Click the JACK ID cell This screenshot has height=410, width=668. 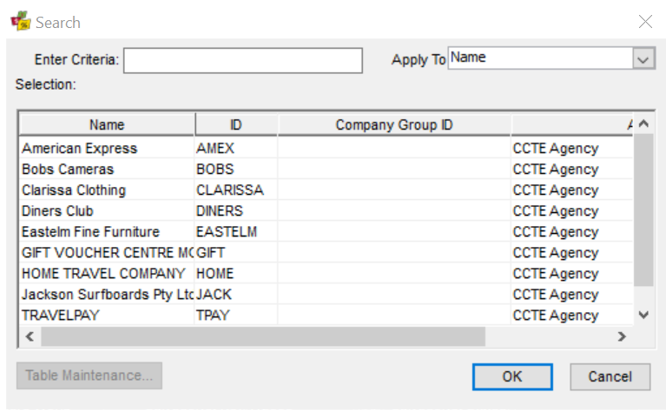236,295
